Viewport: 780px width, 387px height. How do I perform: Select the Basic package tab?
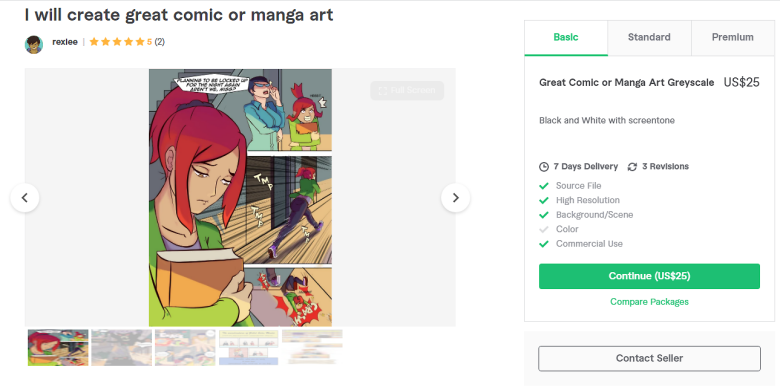pyautogui.click(x=566, y=38)
